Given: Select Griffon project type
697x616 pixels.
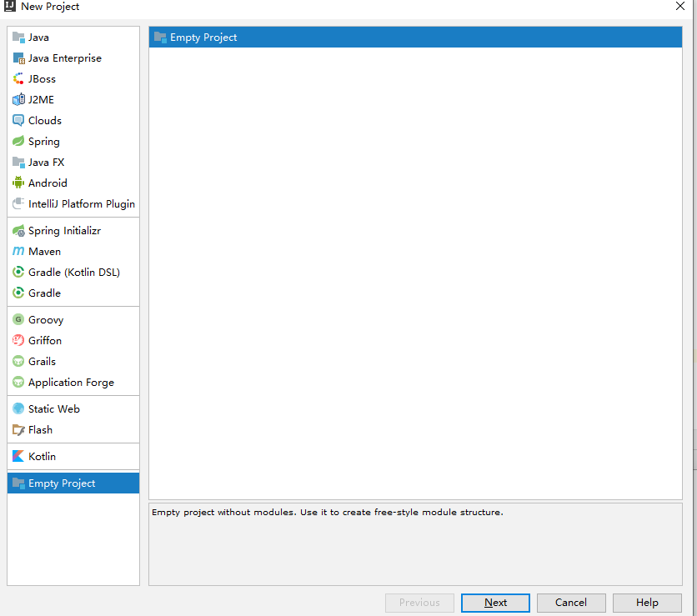Looking at the screenshot, I should (x=73, y=340).
